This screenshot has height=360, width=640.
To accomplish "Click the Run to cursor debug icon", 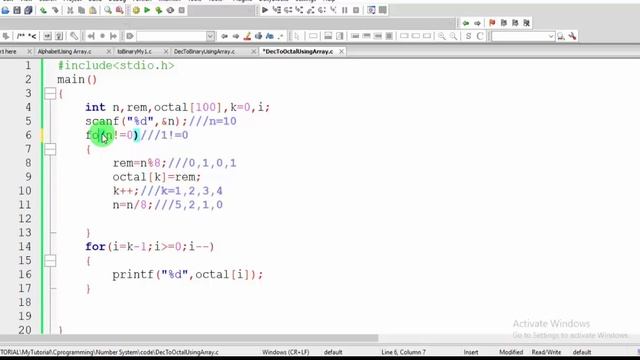I will [276, 10].
